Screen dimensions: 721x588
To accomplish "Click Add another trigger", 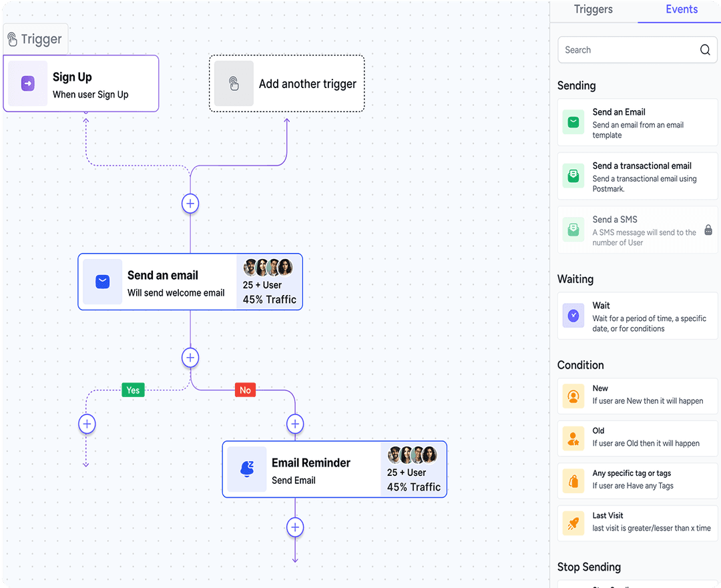I will tap(287, 83).
